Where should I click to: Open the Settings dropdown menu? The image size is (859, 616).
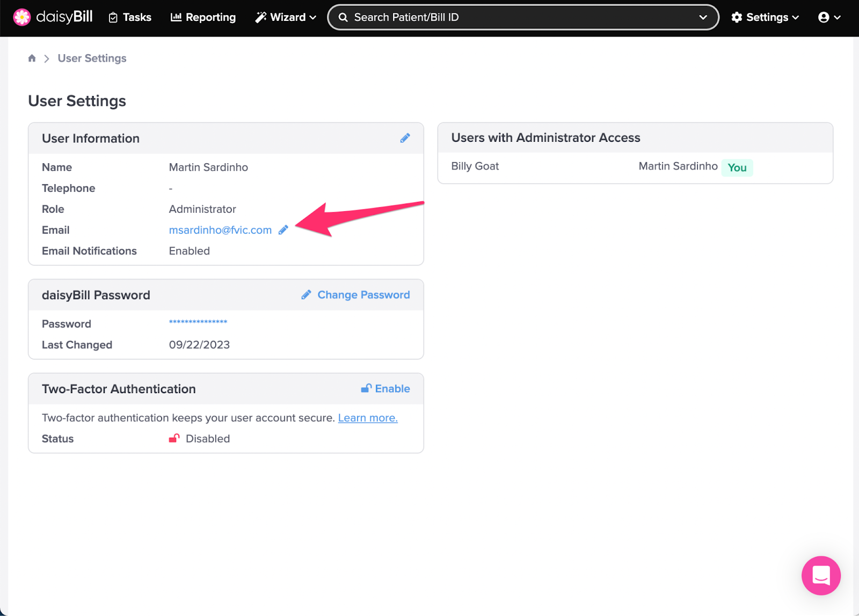765,17
